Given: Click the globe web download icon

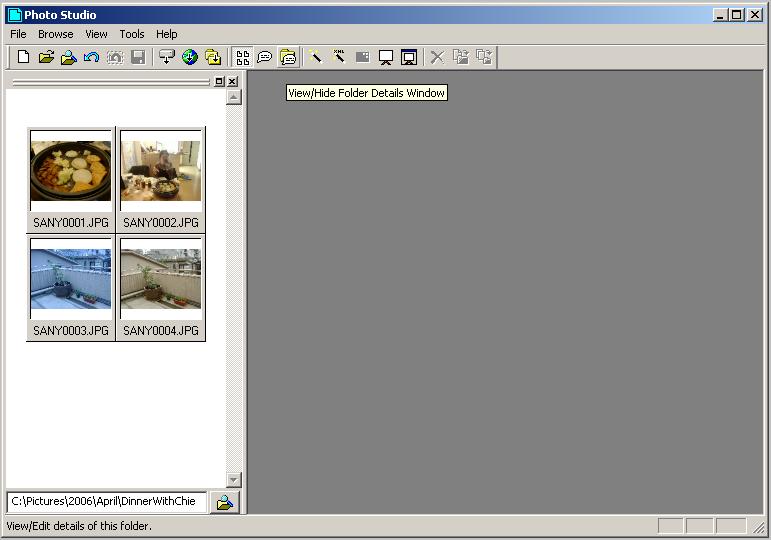Looking at the screenshot, I should coord(190,57).
